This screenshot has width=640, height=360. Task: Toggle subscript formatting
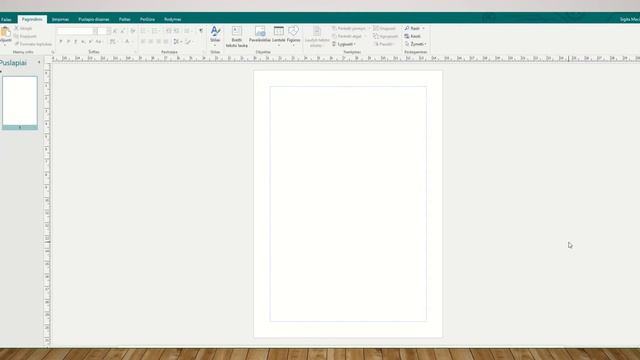(83, 42)
